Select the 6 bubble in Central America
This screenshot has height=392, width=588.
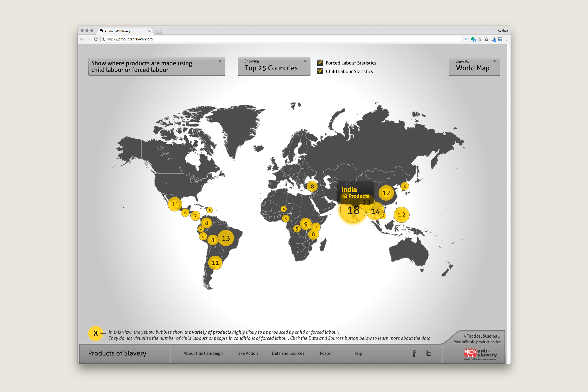[185, 213]
